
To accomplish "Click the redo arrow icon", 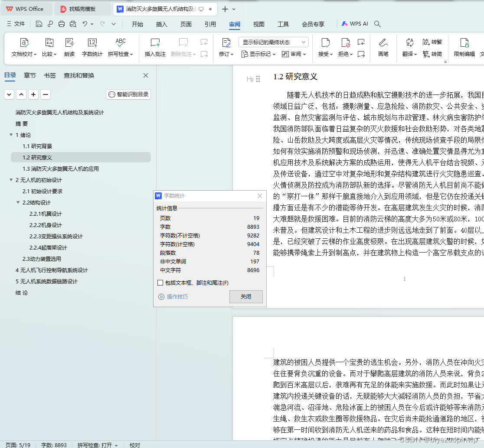I will tap(102, 24).
